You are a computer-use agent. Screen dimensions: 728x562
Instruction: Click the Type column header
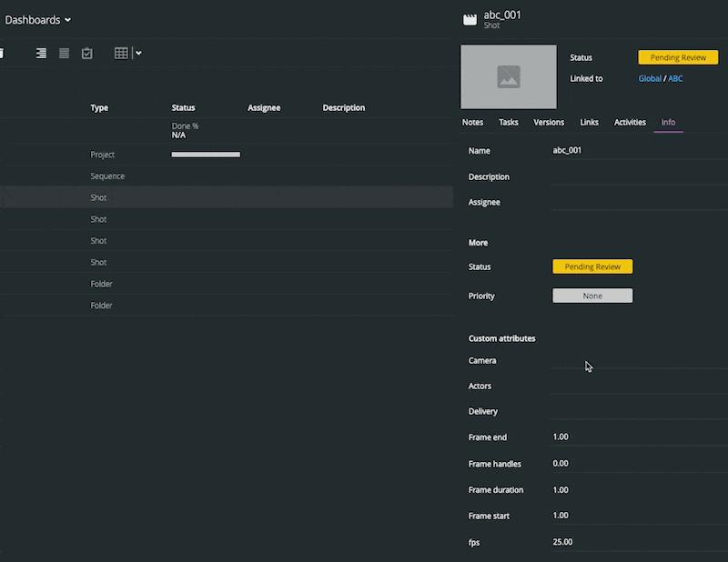(99, 107)
